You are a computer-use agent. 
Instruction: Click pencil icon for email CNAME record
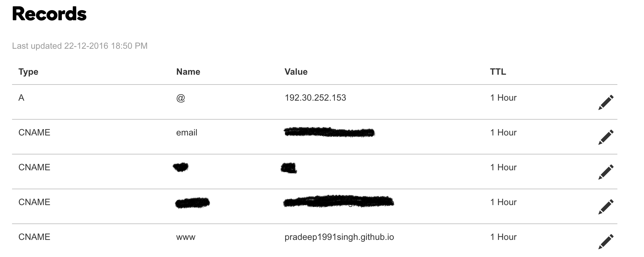[606, 137]
